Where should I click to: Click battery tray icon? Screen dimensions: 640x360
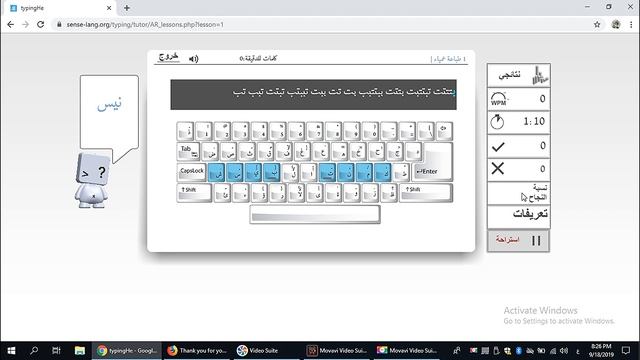(541, 351)
